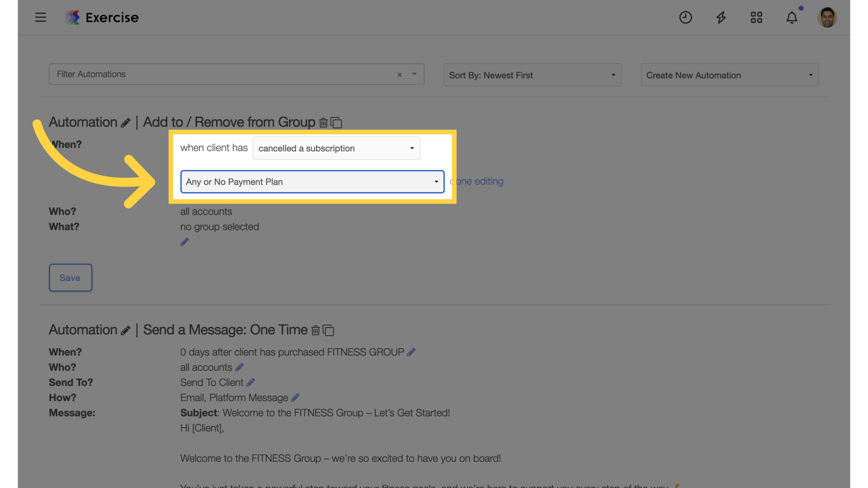868x488 pixels.
Task: Edit the Send To Client setting
Action: 250,383
